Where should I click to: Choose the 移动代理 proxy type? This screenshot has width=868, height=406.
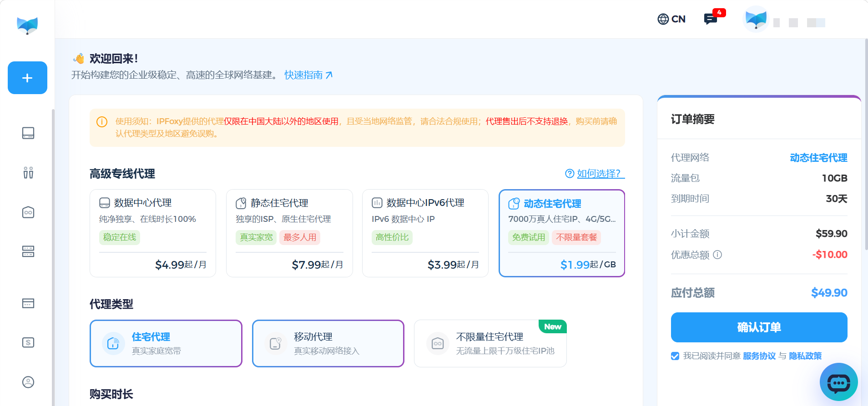pos(328,343)
